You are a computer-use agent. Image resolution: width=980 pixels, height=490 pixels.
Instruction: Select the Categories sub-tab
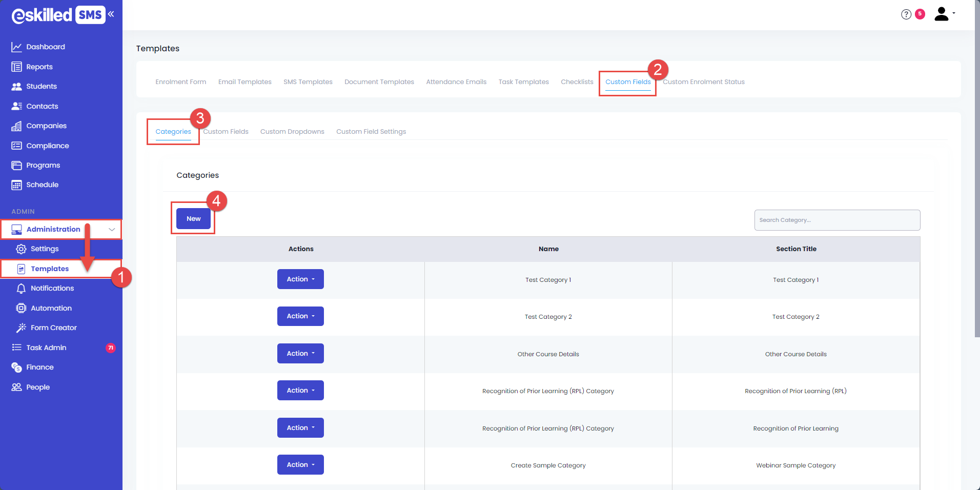click(173, 132)
